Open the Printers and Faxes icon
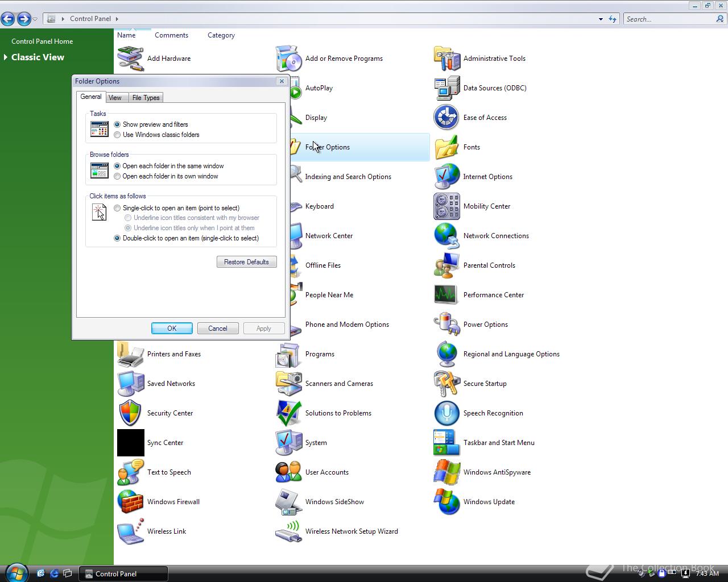Image resolution: width=728 pixels, height=582 pixels. coord(130,354)
